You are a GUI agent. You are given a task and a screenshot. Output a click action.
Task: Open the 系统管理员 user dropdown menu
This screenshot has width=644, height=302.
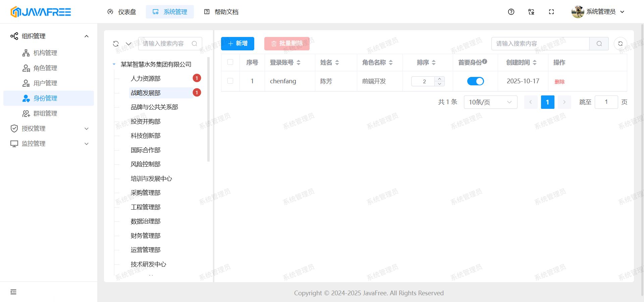[x=598, y=12]
